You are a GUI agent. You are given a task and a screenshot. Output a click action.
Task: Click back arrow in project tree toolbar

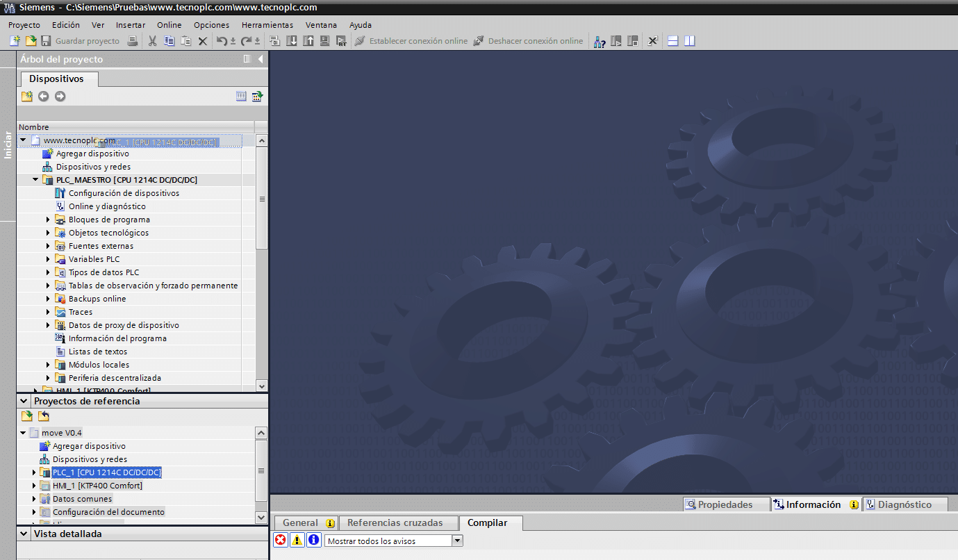coord(44,97)
